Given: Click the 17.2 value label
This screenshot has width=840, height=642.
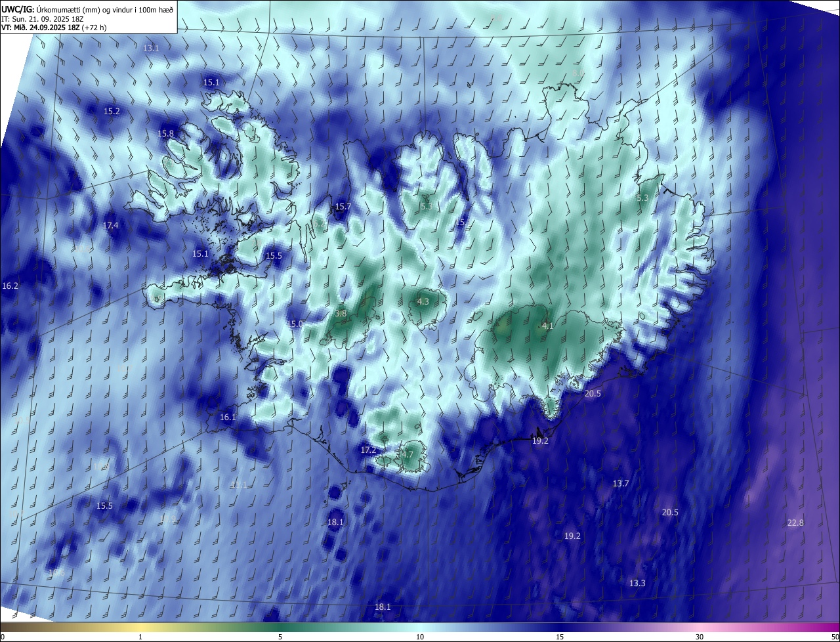Looking at the screenshot, I should [x=368, y=450].
